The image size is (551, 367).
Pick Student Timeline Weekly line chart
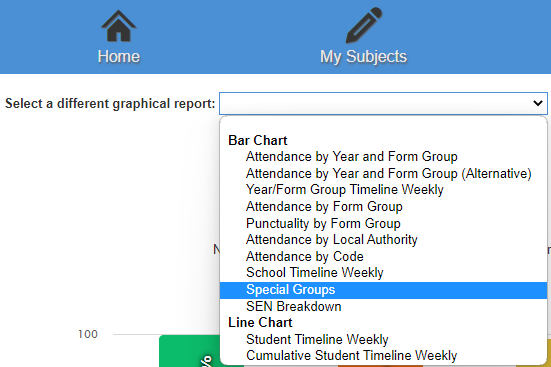coord(383,340)
